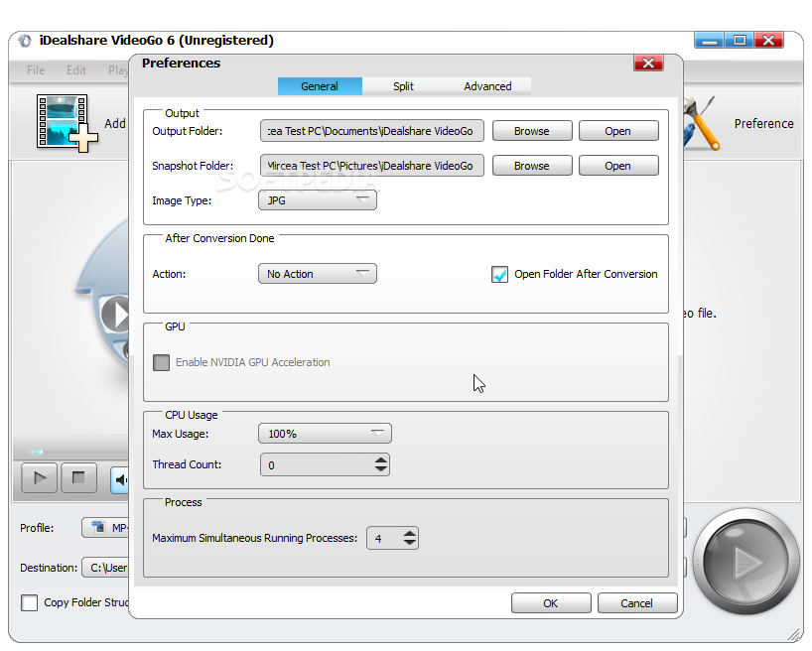The height and width of the screenshot is (651, 812).
Task: Open the Edit menu in main window
Action: 76,70
